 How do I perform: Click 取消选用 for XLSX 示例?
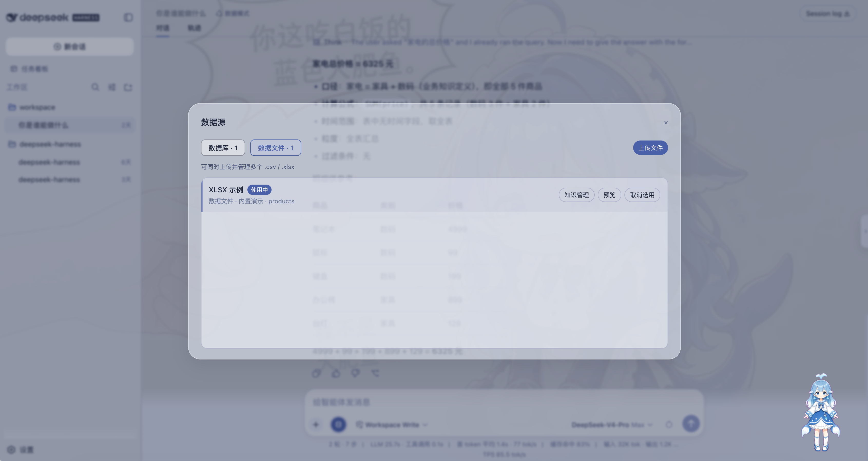642,195
